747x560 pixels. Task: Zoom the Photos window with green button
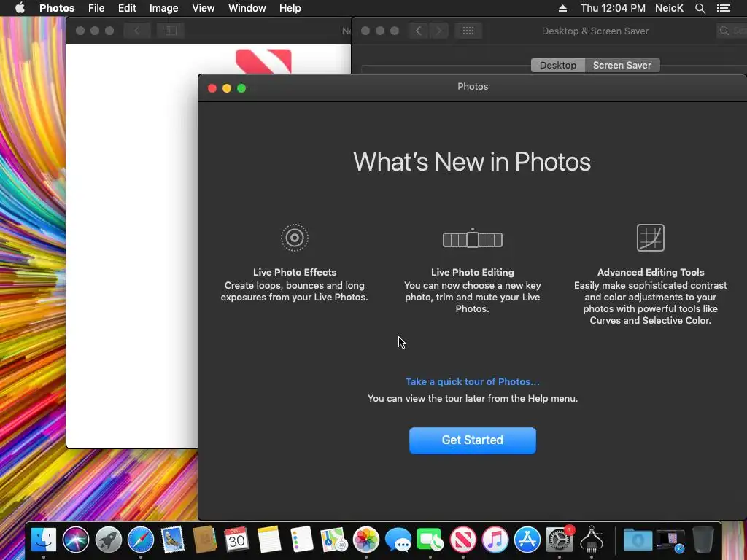pos(241,88)
